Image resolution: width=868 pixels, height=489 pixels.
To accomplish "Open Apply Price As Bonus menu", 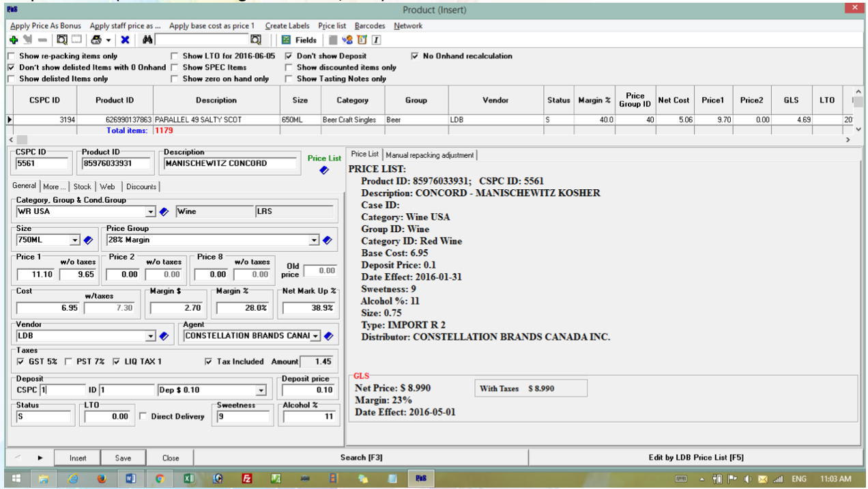I will tap(46, 26).
